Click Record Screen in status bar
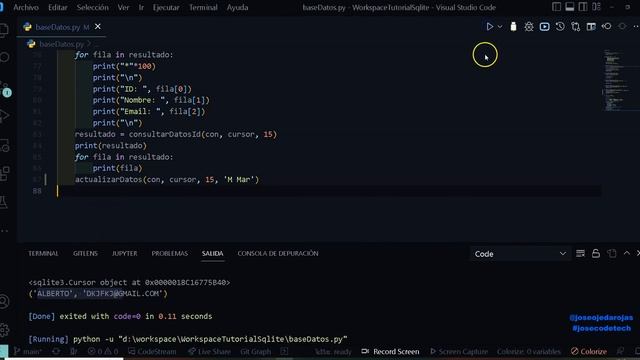This screenshot has height=360, width=640. (x=391, y=351)
